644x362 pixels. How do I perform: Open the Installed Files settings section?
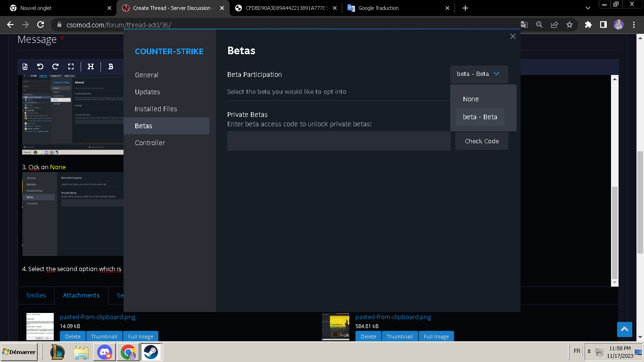156,109
